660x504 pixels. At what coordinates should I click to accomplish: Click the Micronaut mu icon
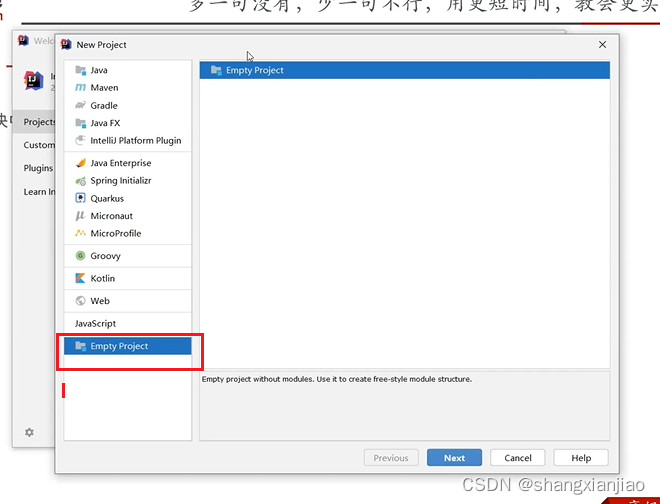click(80, 216)
